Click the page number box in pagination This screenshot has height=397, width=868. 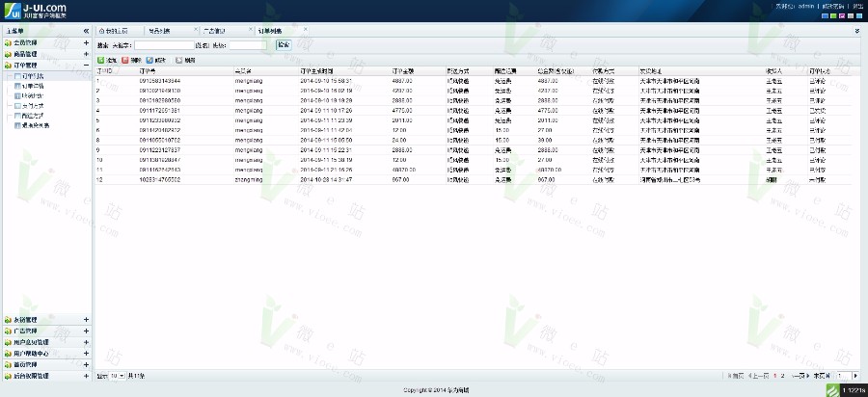click(844, 376)
